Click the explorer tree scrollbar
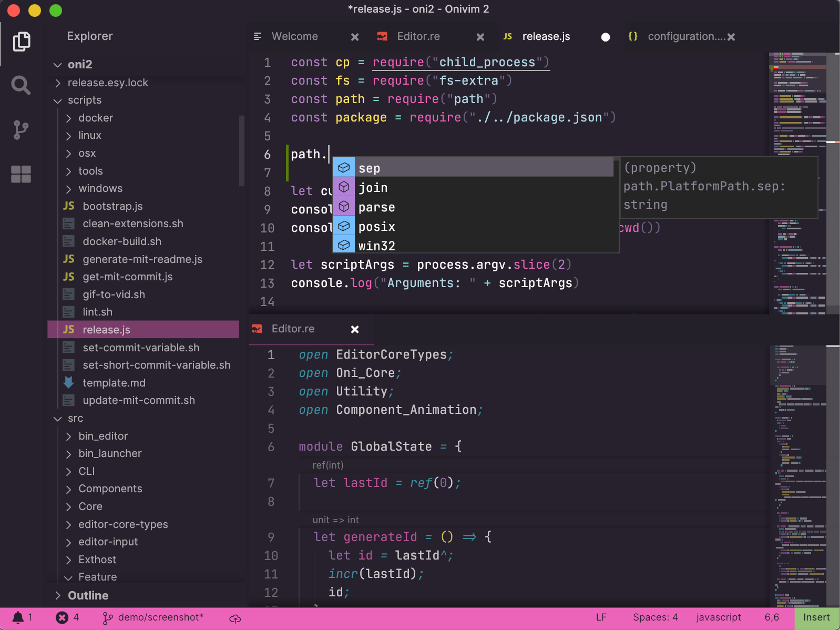This screenshot has width=840, height=630. coord(242,151)
